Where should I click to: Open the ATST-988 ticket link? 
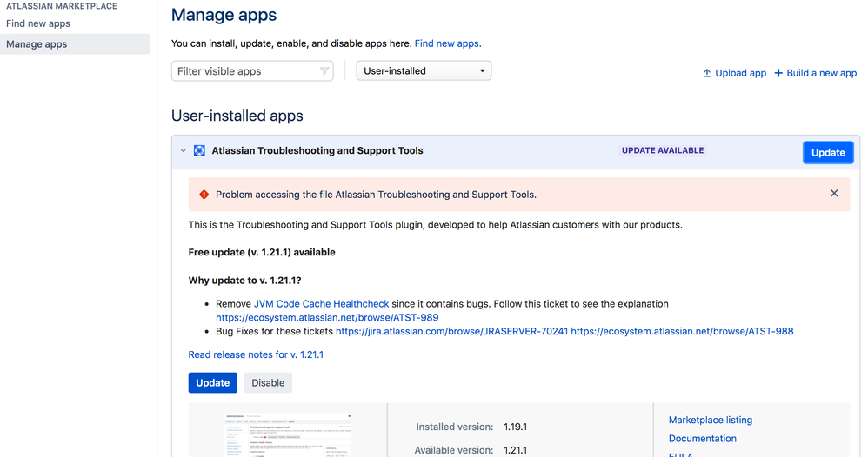pyautogui.click(x=682, y=331)
